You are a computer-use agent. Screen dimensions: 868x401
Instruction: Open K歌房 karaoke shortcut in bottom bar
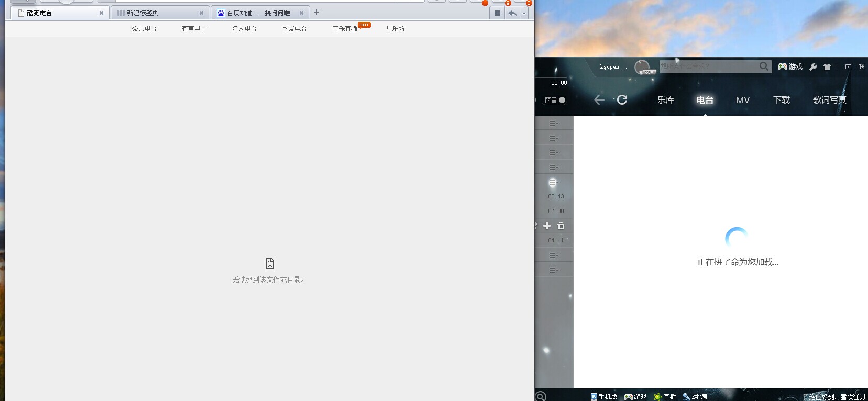pos(695,397)
